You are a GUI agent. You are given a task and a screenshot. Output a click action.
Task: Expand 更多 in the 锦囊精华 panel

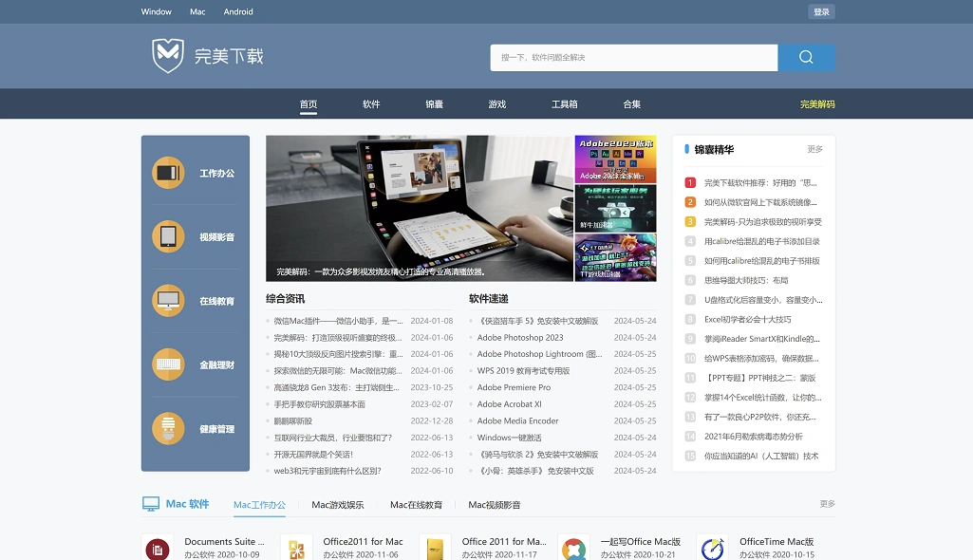(814, 150)
